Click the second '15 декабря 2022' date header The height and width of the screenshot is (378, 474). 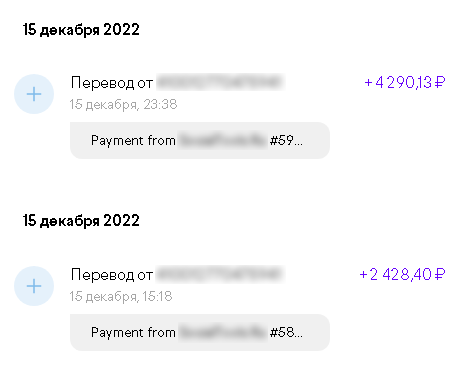pos(81,221)
